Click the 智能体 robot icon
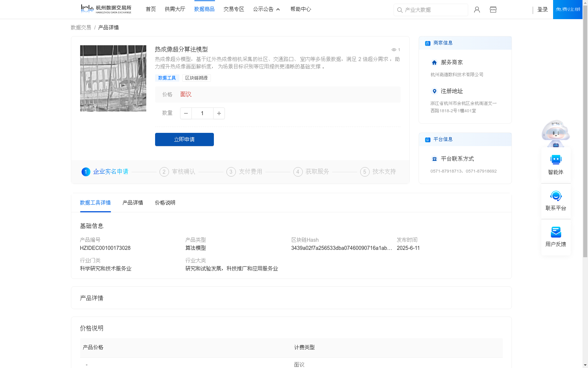Image resolution: width=588 pixels, height=368 pixels. [x=556, y=160]
